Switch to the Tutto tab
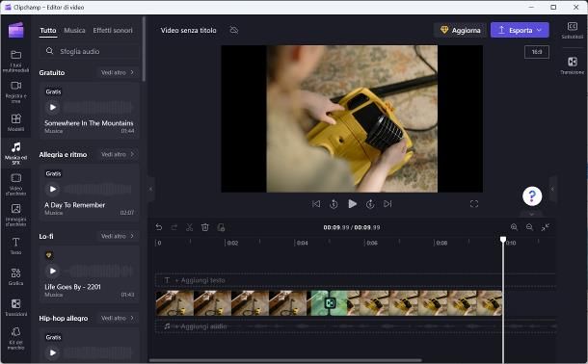 (x=48, y=31)
